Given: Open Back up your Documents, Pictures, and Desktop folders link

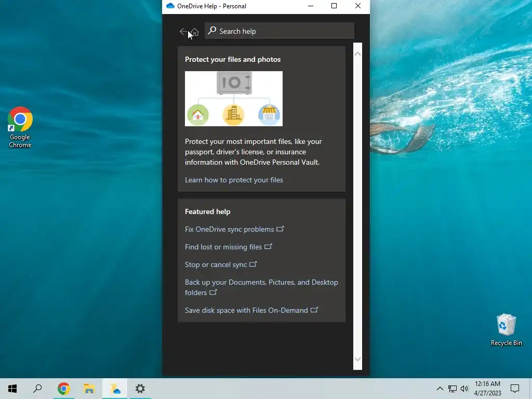Looking at the screenshot, I should point(261,287).
